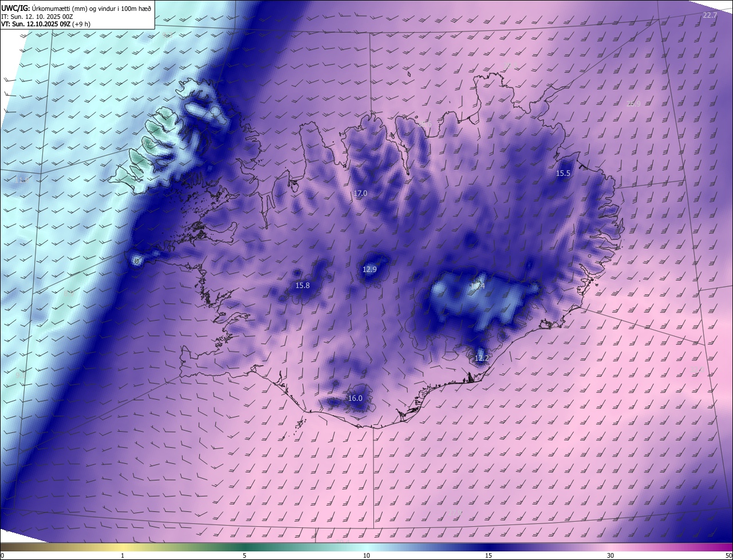Viewport: 733px width, 560px height.
Task: Click the 0 tick on the color scale
Action: click(2, 555)
